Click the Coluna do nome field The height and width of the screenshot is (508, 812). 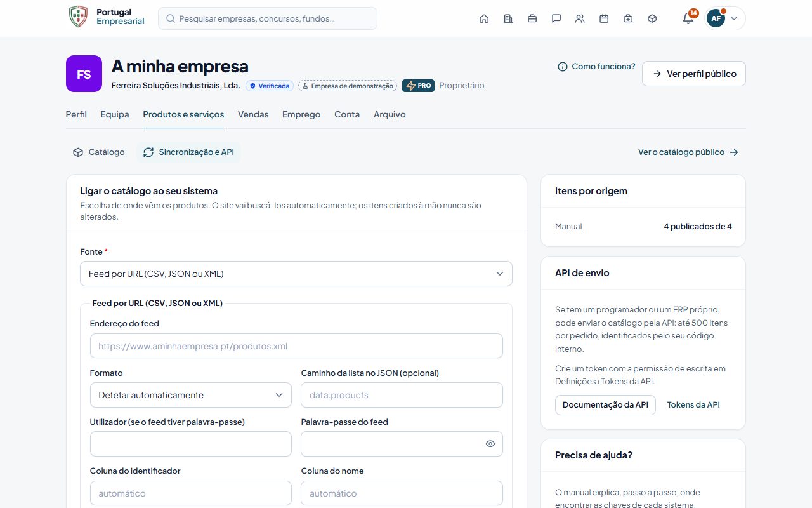click(x=402, y=493)
